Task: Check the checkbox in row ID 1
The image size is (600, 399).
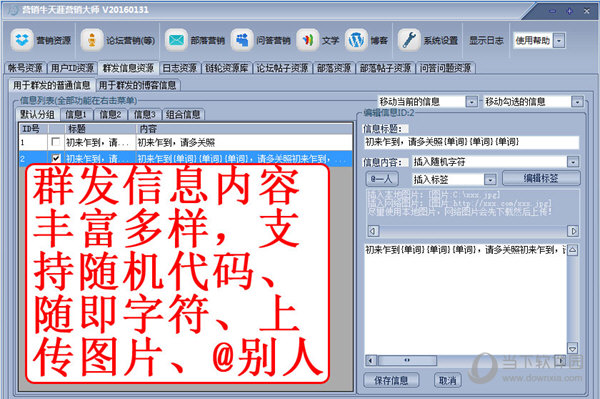Action: point(56,142)
